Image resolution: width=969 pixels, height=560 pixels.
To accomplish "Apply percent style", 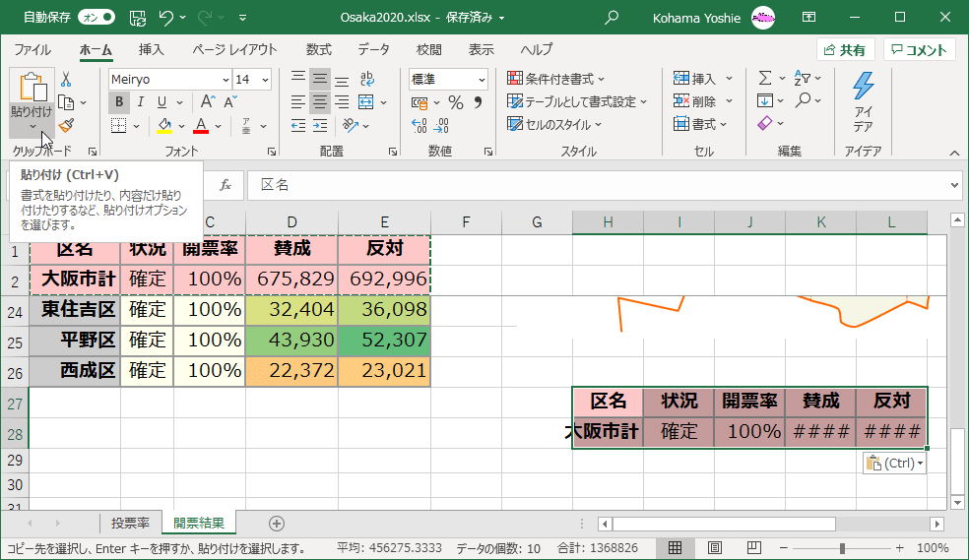I will [456, 102].
